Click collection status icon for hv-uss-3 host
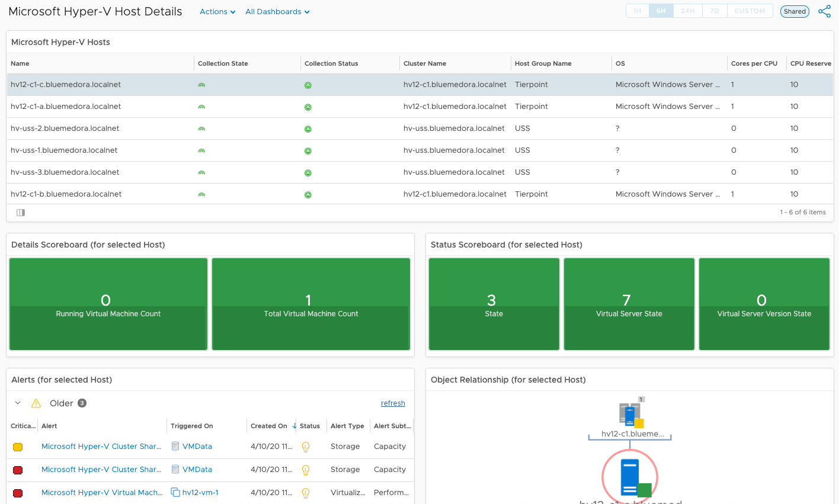This screenshot has height=504, width=839. click(x=308, y=173)
